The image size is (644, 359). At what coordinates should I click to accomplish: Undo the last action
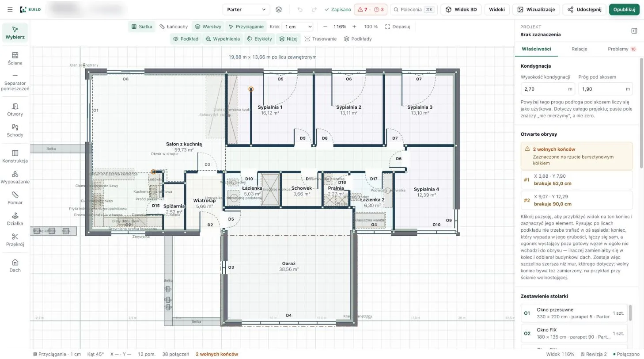(300, 9)
